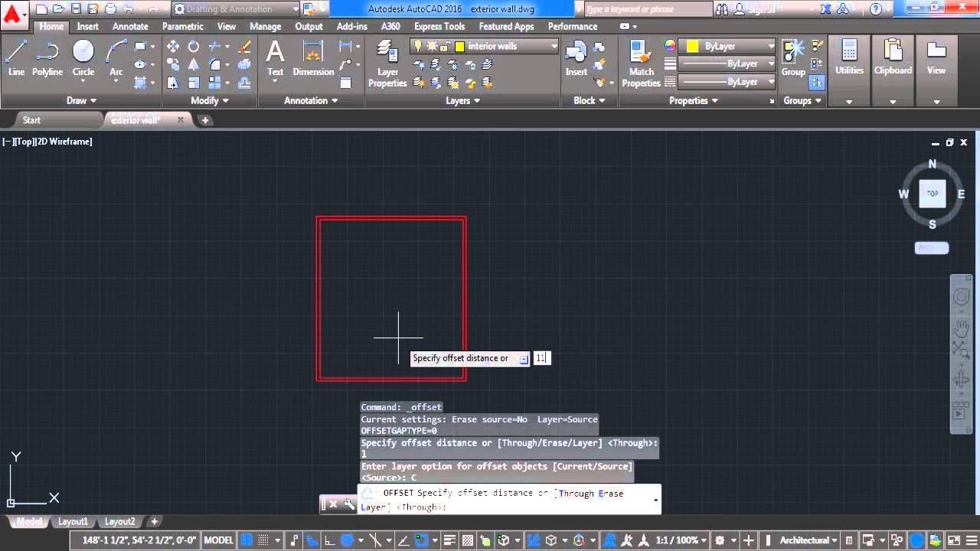
Task: Open the ByLayer linetype dropdown
Action: (770, 82)
